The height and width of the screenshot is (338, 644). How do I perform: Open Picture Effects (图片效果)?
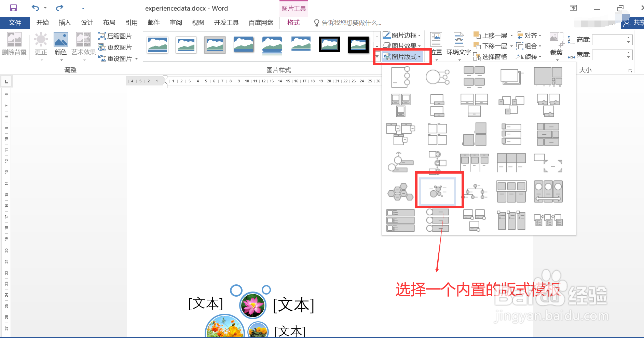402,45
